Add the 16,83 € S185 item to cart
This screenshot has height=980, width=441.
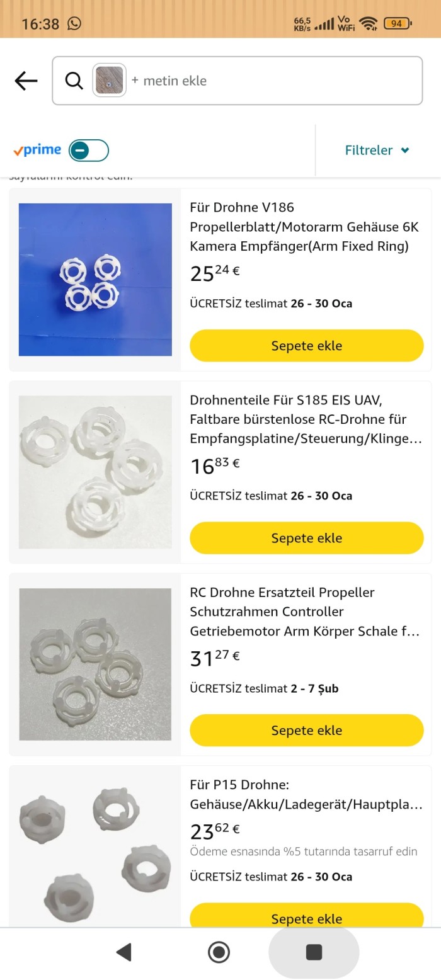307,538
